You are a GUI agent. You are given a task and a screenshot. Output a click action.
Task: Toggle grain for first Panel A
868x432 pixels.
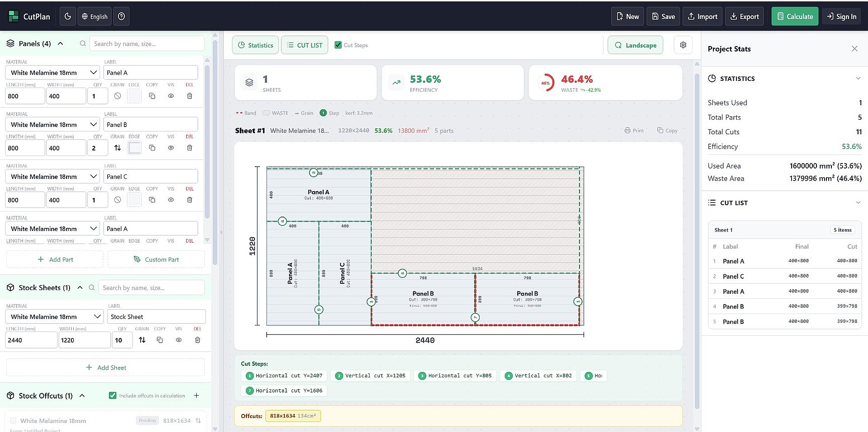tap(118, 96)
